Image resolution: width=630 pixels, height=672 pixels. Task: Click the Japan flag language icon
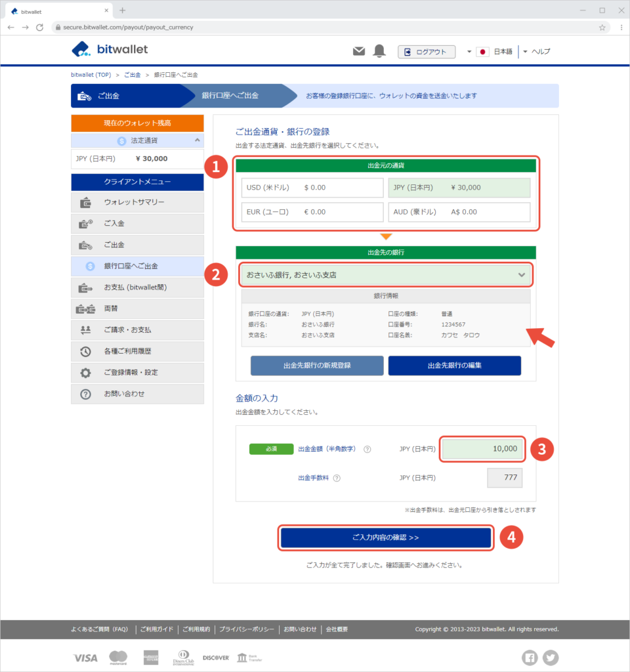(482, 51)
